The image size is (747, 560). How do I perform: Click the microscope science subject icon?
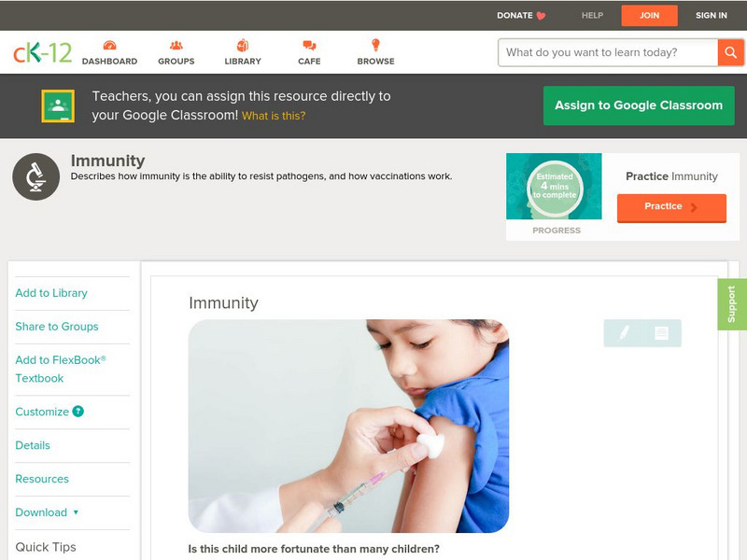coord(36,176)
